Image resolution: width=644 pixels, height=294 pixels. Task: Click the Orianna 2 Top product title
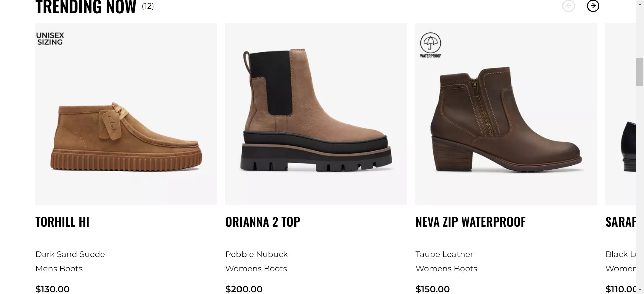(x=263, y=222)
